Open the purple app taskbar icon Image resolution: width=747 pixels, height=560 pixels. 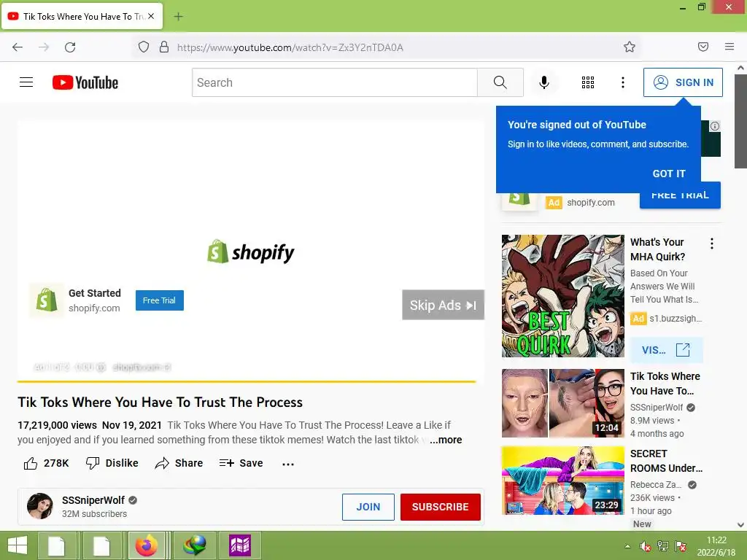239,545
